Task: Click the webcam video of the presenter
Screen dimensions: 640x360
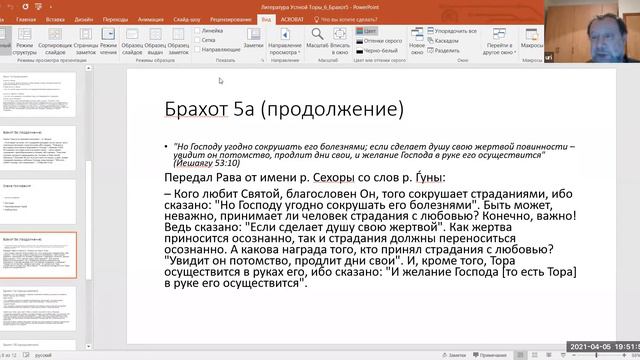Action: click(x=592, y=31)
